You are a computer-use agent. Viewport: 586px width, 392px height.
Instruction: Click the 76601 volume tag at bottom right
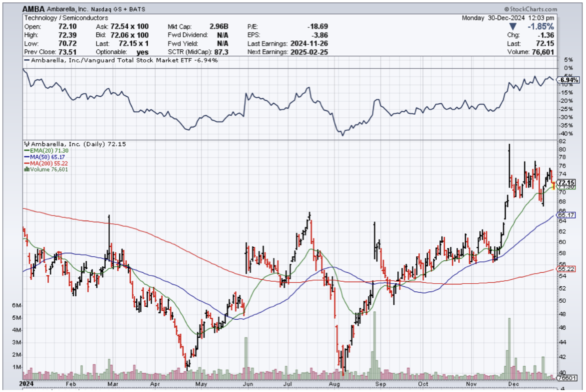tap(568, 379)
